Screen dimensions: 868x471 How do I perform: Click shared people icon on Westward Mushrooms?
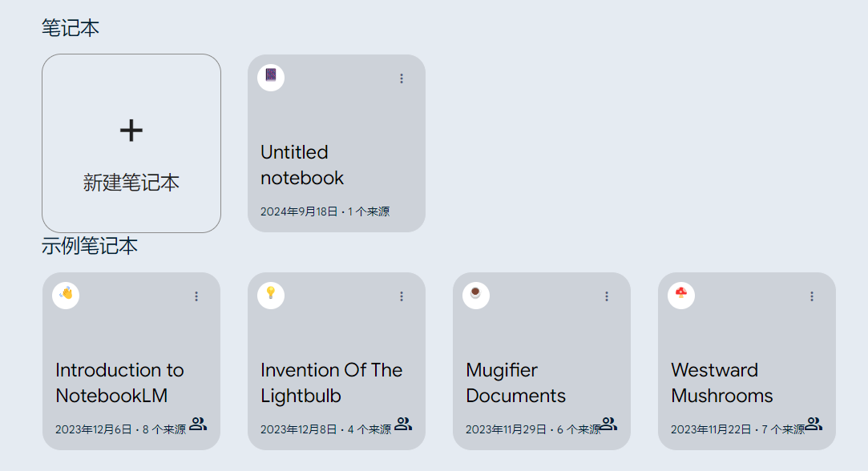click(x=813, y=425)
